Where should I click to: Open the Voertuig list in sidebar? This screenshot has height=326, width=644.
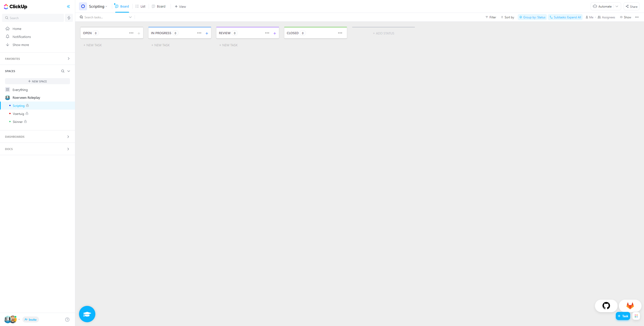pos(18,114)
